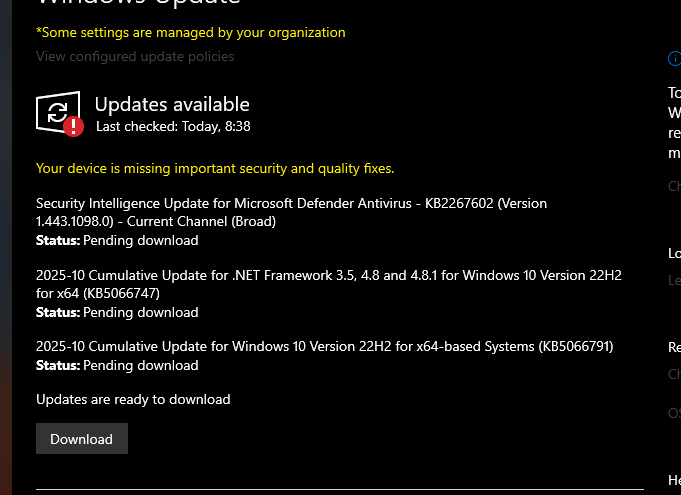Viewport: 681px width, 495px height.
Task: Click the blue info icon at right edge
Action: (674, 58)
